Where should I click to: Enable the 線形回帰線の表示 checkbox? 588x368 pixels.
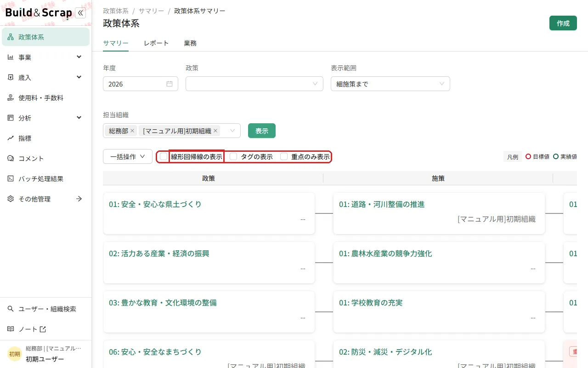(x=164, y=157)
